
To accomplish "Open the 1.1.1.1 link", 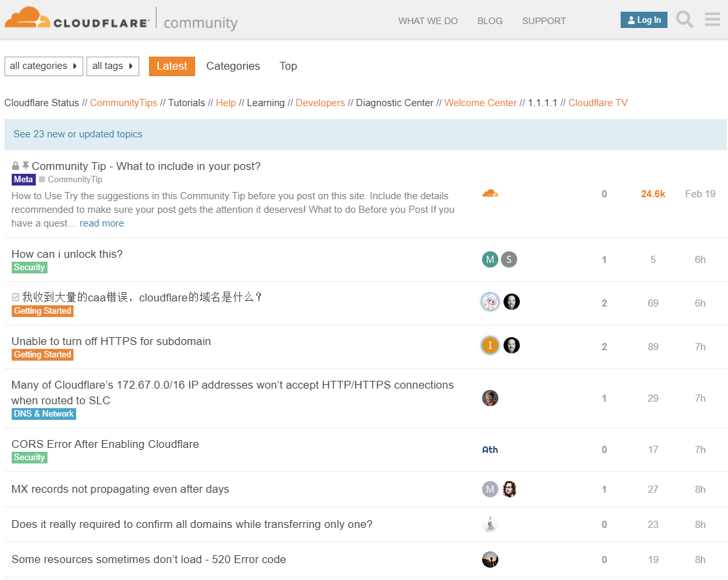I will click(x=543, y=103).
